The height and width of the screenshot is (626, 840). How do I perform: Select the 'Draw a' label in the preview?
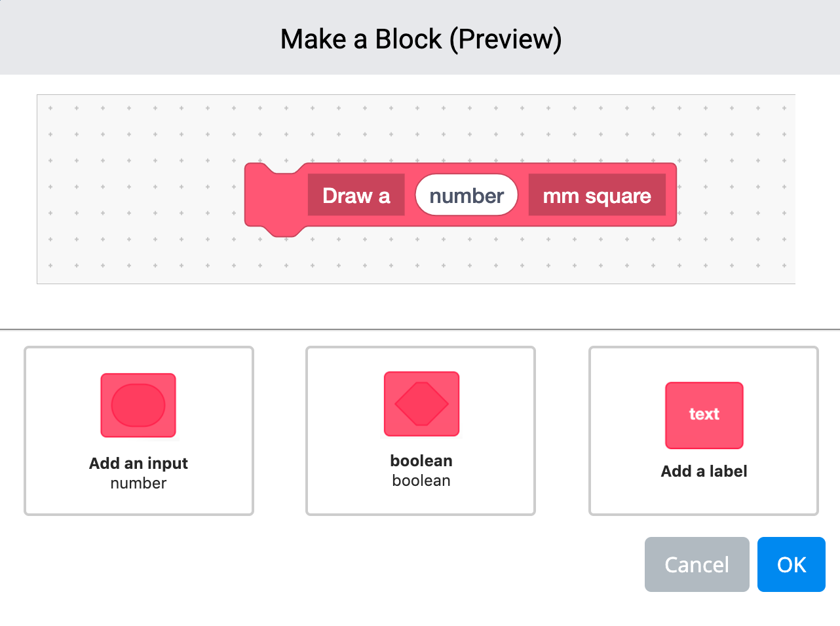coord(356,195)
